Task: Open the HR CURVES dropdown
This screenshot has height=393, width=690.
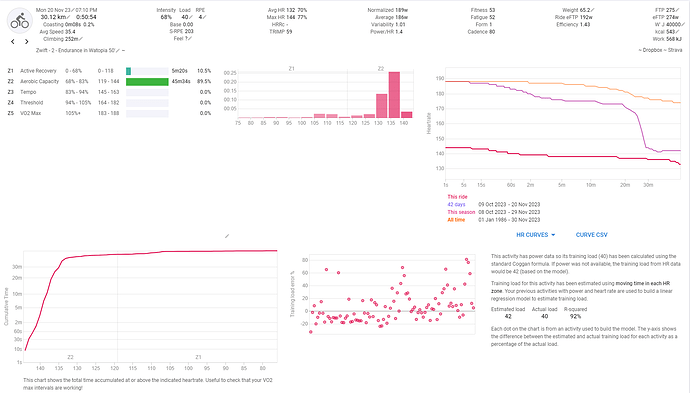Action: click(536, 235)
